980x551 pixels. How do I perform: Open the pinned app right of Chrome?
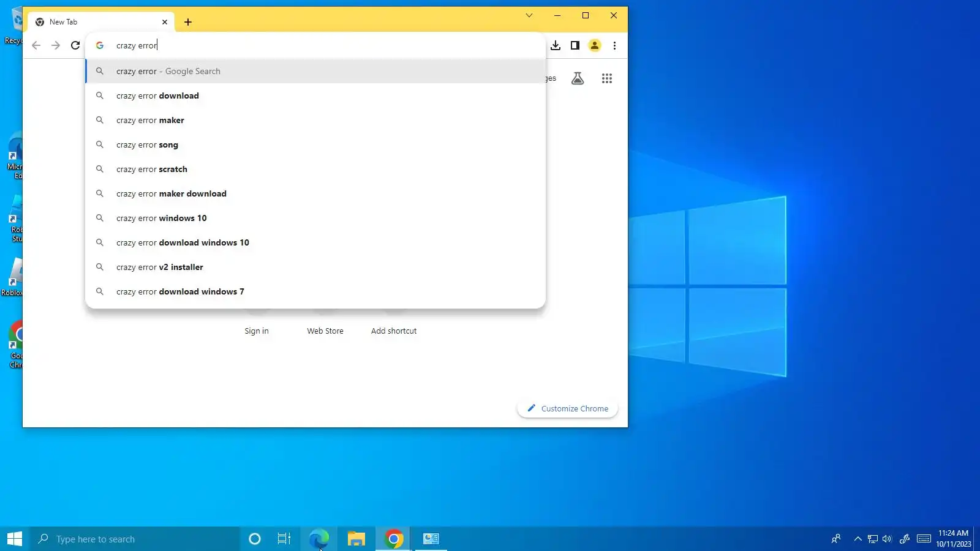[431, 539]
